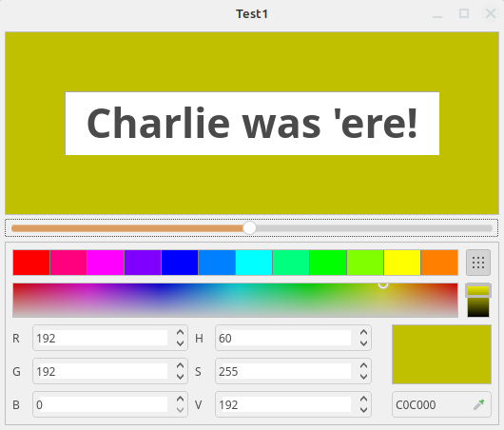Activate the eyedropper color picker icon
Screen dimensions: 504x430
pyautogui.click(x=479, y=404)
